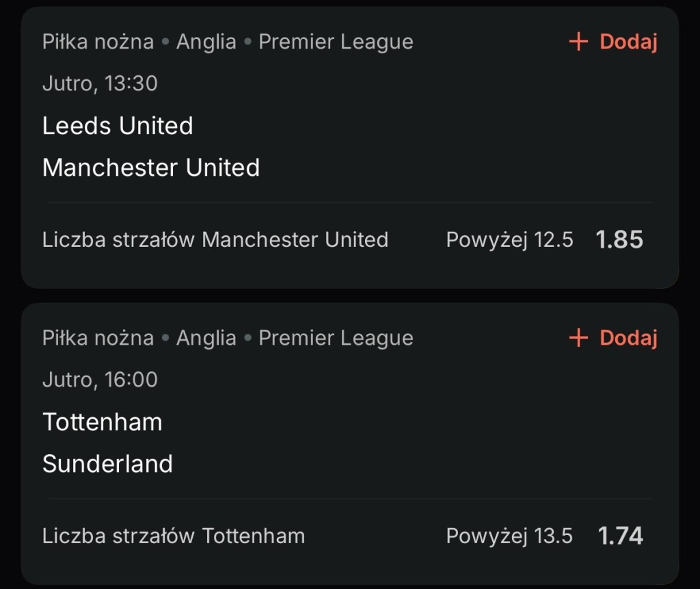The height and width of the screenshot is (589, 700).
Task: Select the Sunderland team name
Action: (107, 464)
